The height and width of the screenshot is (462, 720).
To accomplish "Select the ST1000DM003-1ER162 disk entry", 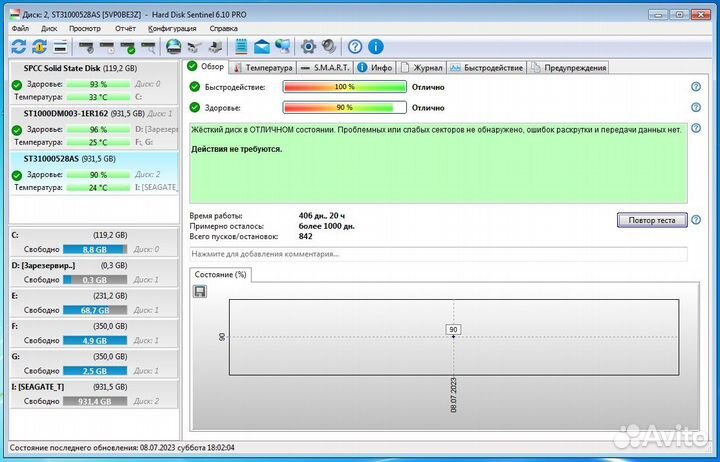I will (x=94, y=128).
